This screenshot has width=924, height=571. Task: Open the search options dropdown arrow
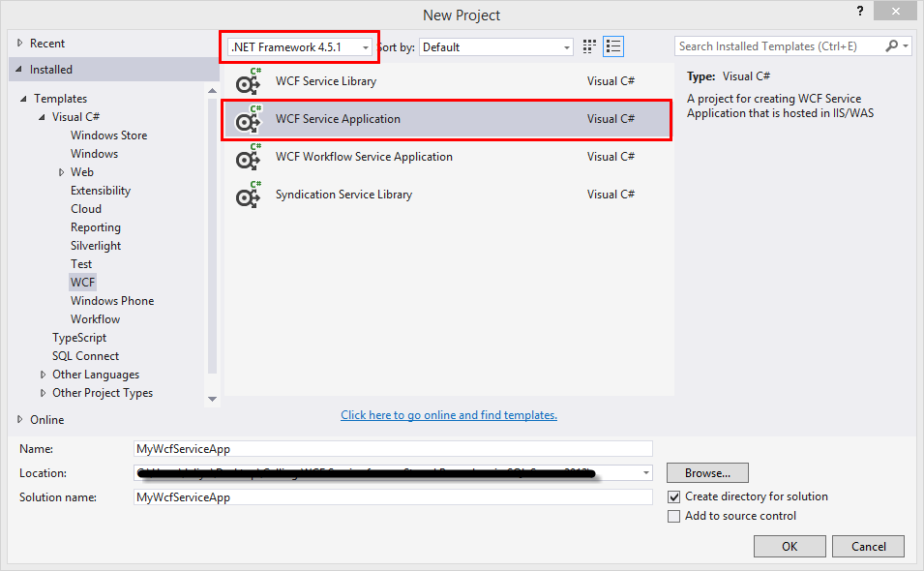[x=906, y=45]
